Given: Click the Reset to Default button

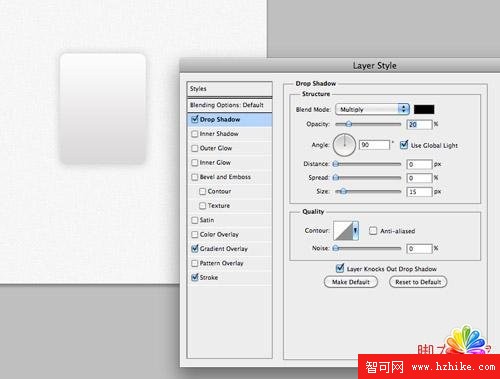Looking at the screenshot, I should (x=418, y=282).
